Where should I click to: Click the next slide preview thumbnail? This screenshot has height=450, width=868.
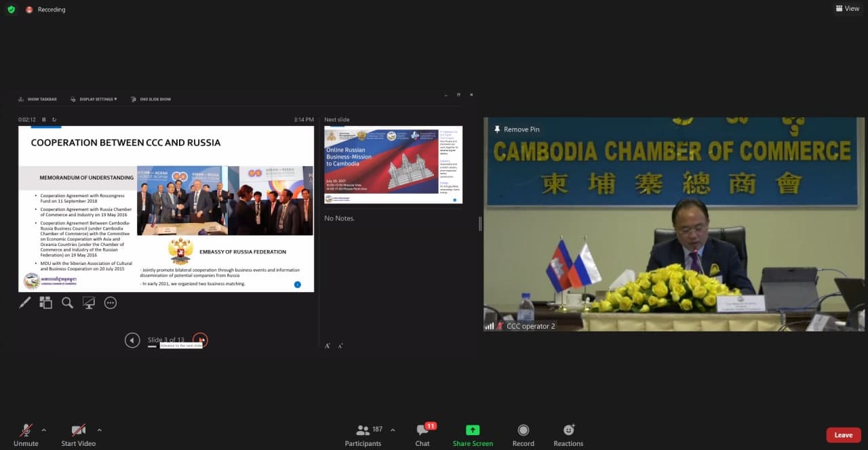(393, 165)
